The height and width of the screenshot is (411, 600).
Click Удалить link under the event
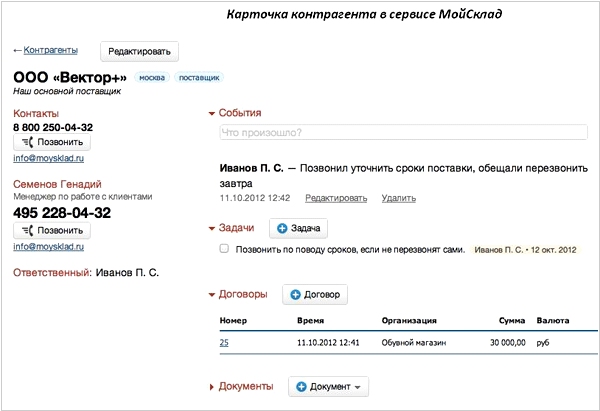point(398,198)
